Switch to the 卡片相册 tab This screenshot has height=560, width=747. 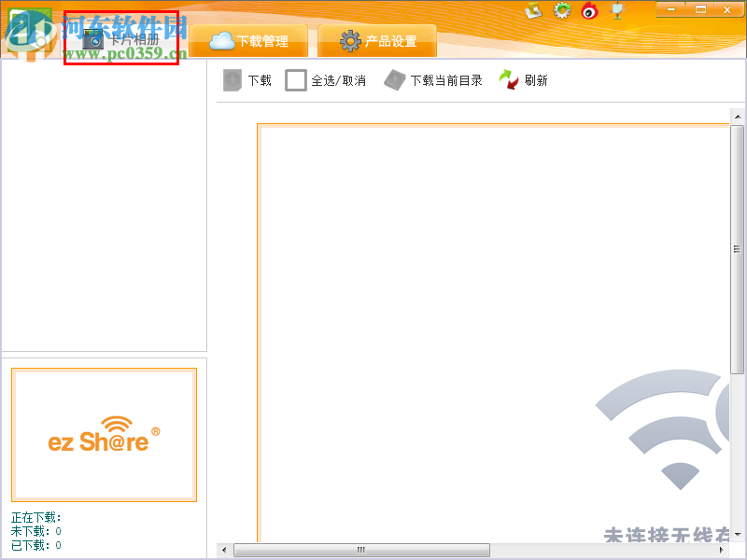click(121, 39)
